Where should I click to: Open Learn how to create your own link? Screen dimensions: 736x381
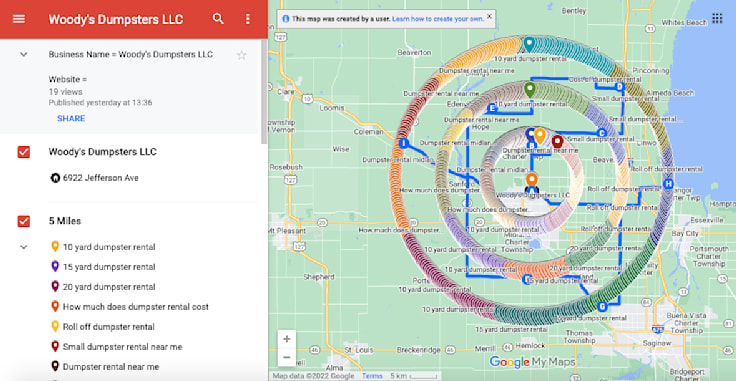tap(437, 19)
